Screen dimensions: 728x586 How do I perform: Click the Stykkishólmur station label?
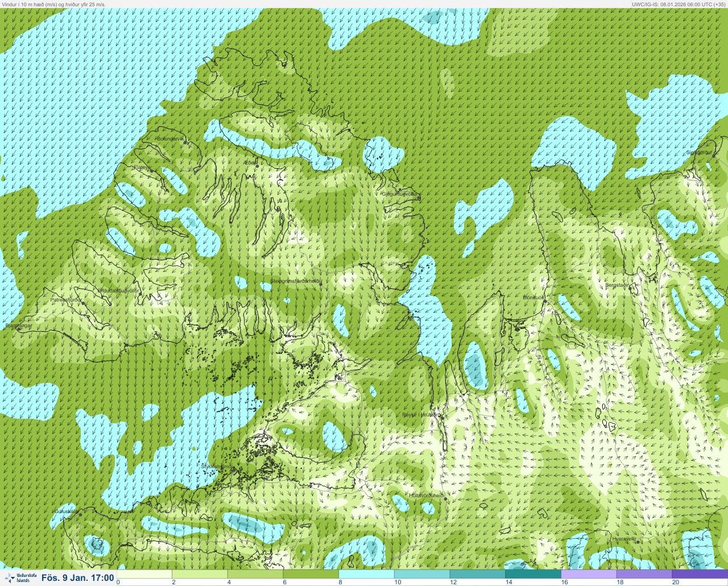click(218, 467)
